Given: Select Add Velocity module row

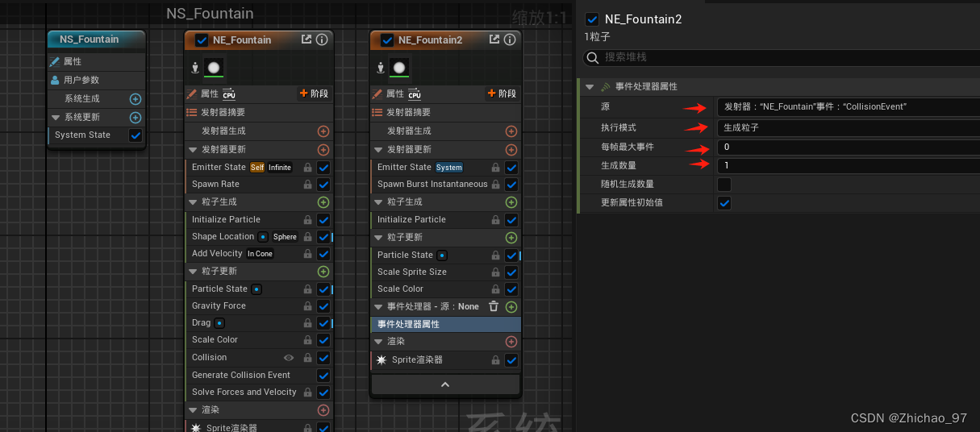Looking at the screenshot, I should point(259,254).
